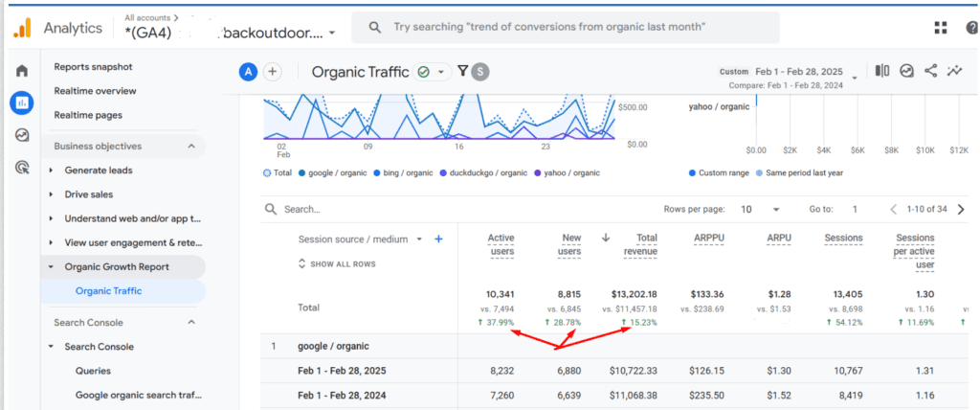
Task: Open the Rows per page dropdown
Action: pyautogui.click(x=761, y=209)
